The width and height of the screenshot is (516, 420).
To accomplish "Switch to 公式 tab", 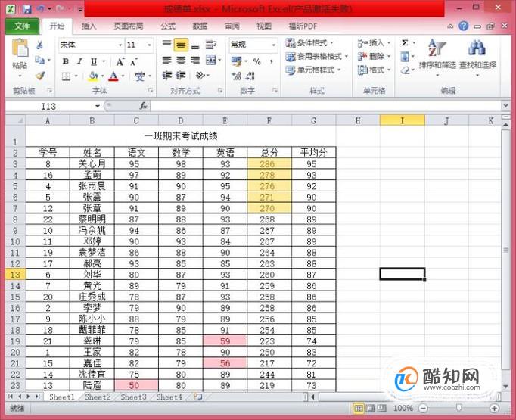I will (168, 26).
